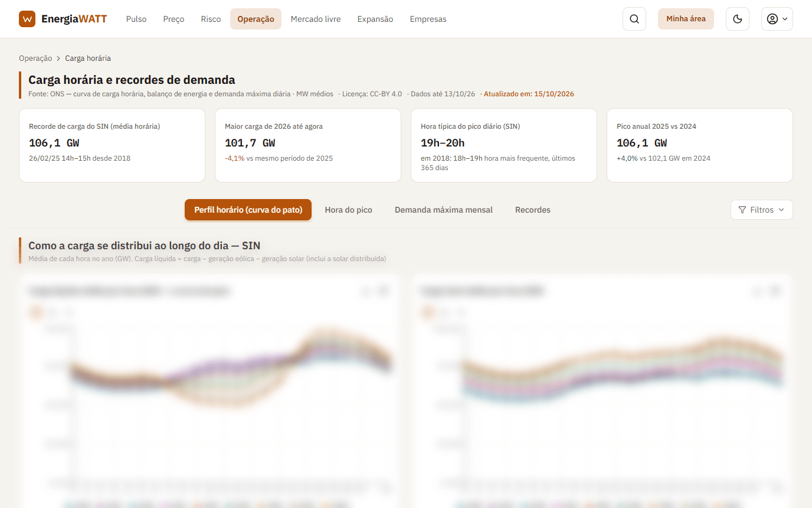The width and height of the screenshot is (812, 508).
Task: Click the Recorde de carga do SIN card title
Action: coord(94,126)
